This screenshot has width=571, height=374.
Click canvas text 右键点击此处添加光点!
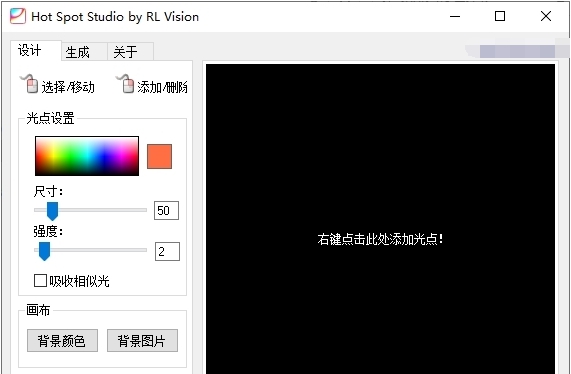(x=380, y=240)
